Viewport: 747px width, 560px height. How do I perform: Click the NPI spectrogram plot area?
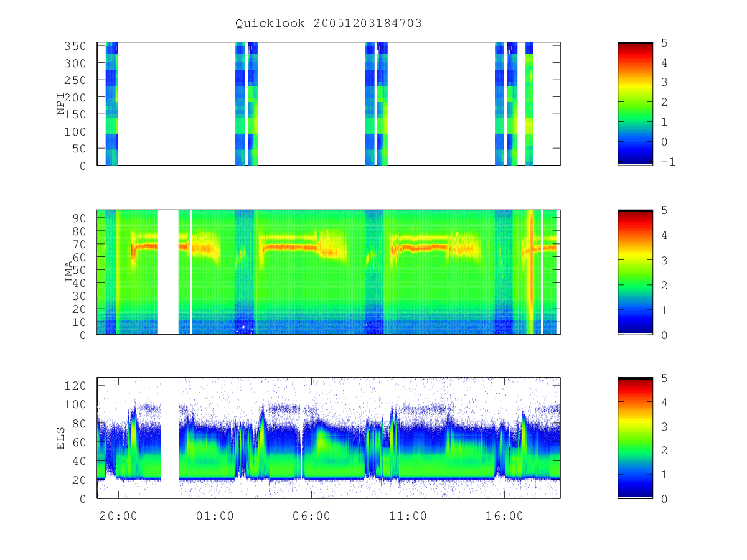[329, 103]
